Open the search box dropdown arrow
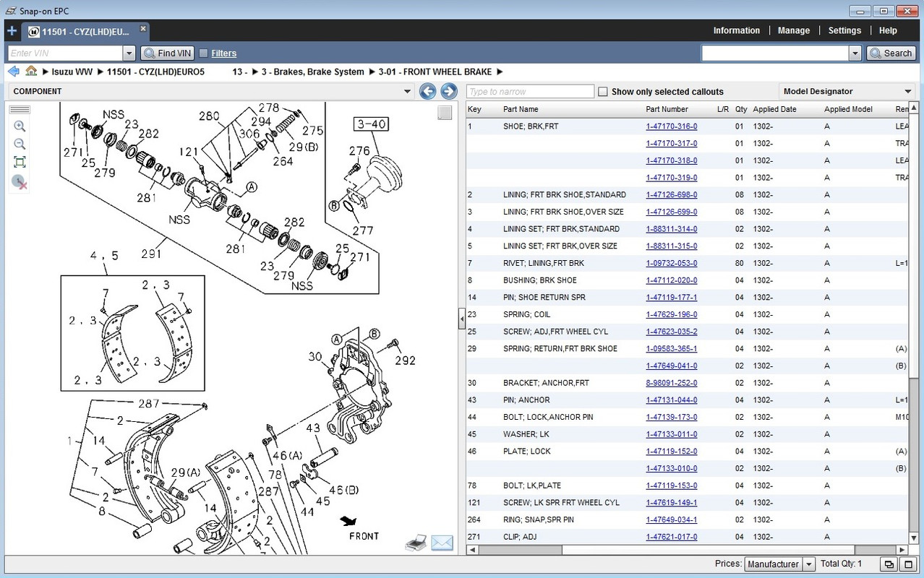Screen dimensions: 924x578 coord(855,53)
